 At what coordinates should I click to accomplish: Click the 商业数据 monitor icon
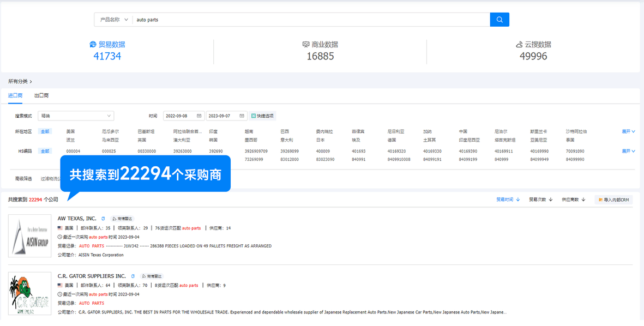click(x=306, y=44)
